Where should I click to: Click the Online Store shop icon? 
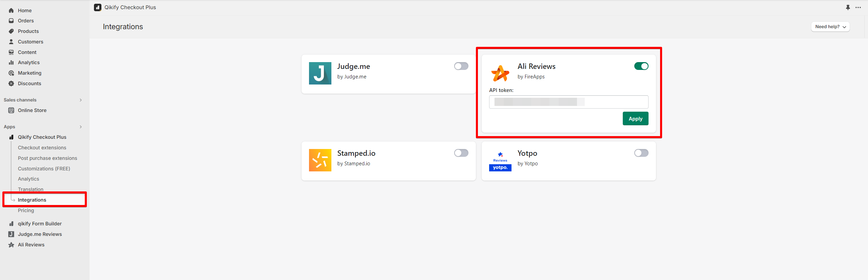[11, 110]
